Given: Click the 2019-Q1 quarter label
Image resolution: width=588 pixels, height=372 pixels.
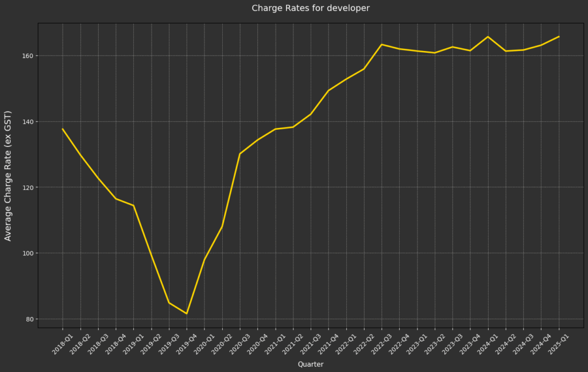Looking at the screenshot, I should pos(133,344).
